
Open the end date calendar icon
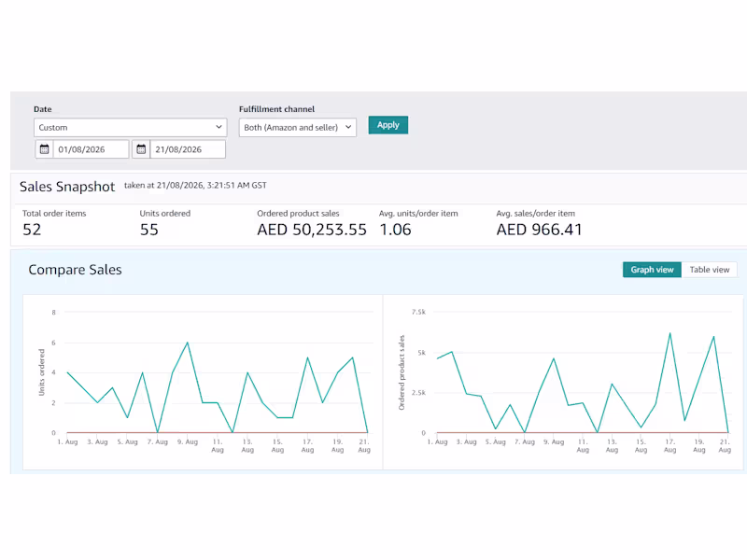click(x=141, y=149)
